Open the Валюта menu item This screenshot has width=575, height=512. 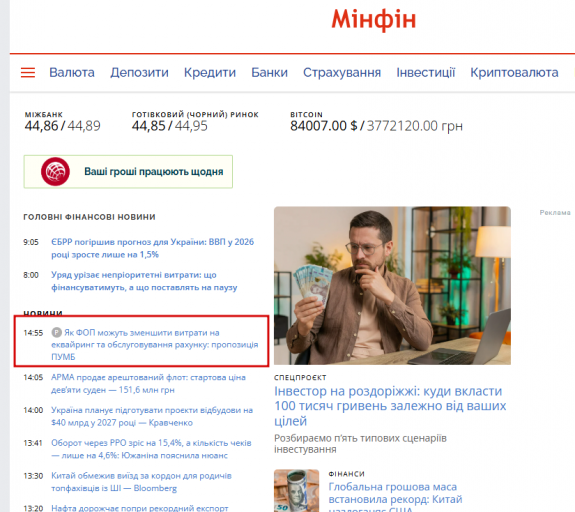tap(72, 72)
